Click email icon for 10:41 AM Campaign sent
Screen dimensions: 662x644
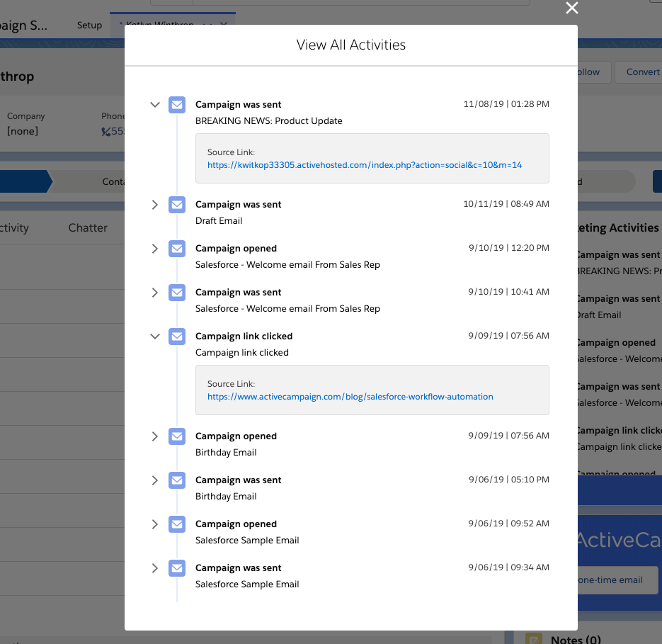tap(177, 293)
